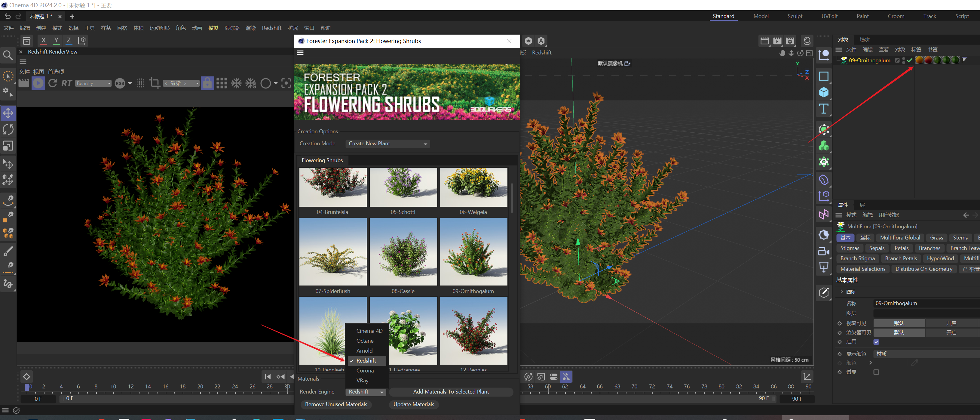Select 开启 for 视窗可见
This screenshot has width=980, height=420.
pos(951,323)
